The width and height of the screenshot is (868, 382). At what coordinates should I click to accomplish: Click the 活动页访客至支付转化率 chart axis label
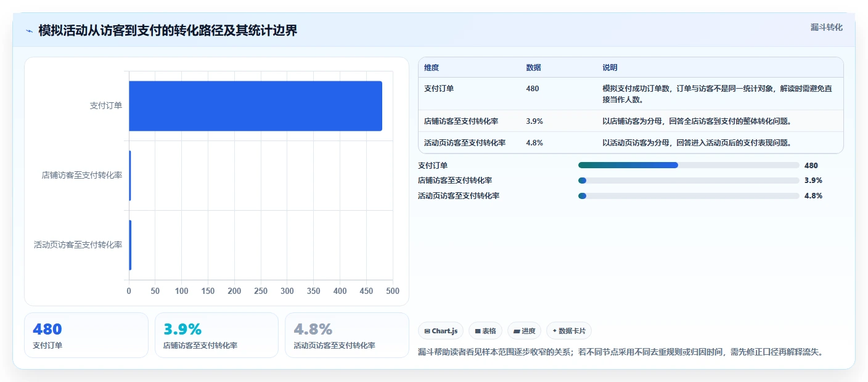78,245
